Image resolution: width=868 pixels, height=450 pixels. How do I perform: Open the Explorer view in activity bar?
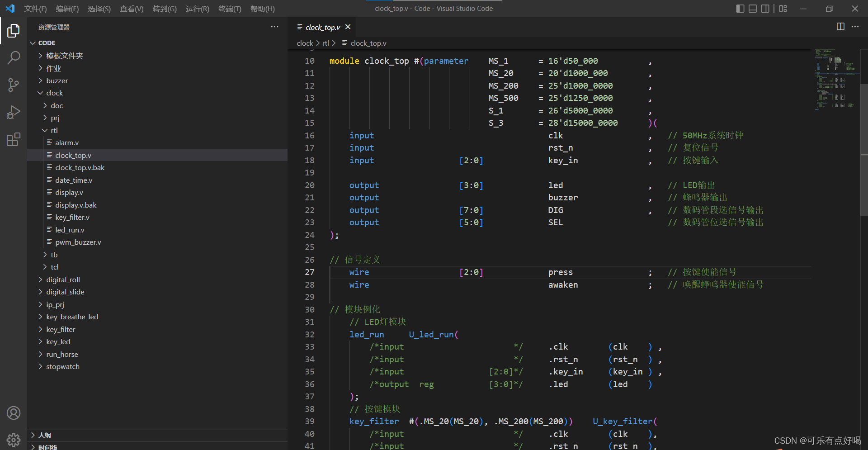pos(14,31)
